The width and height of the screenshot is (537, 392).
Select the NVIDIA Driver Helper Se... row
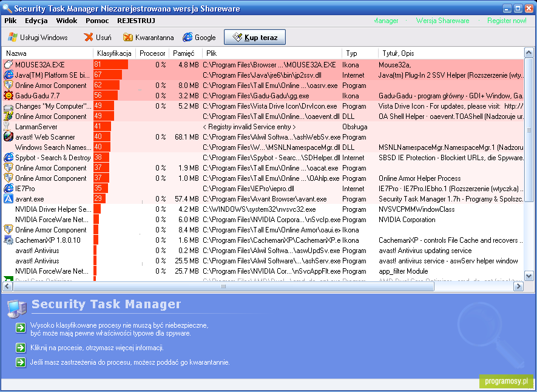(x=263, y=209)
